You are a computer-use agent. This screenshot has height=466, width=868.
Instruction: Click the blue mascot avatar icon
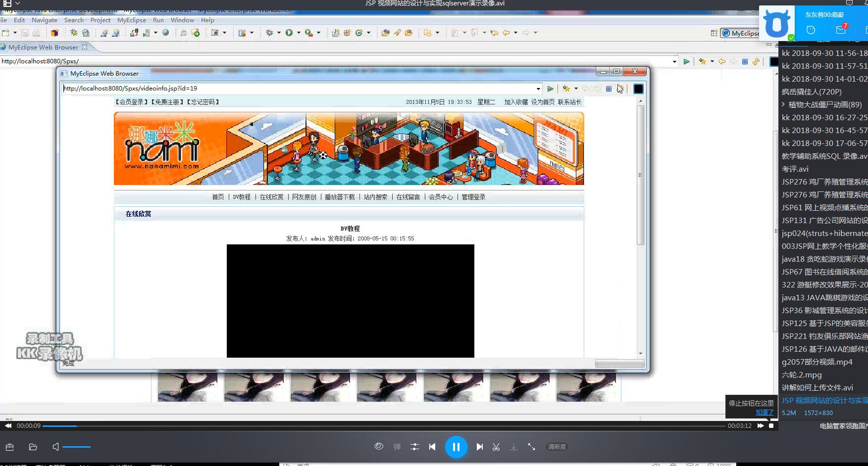(x=776, y=23)
